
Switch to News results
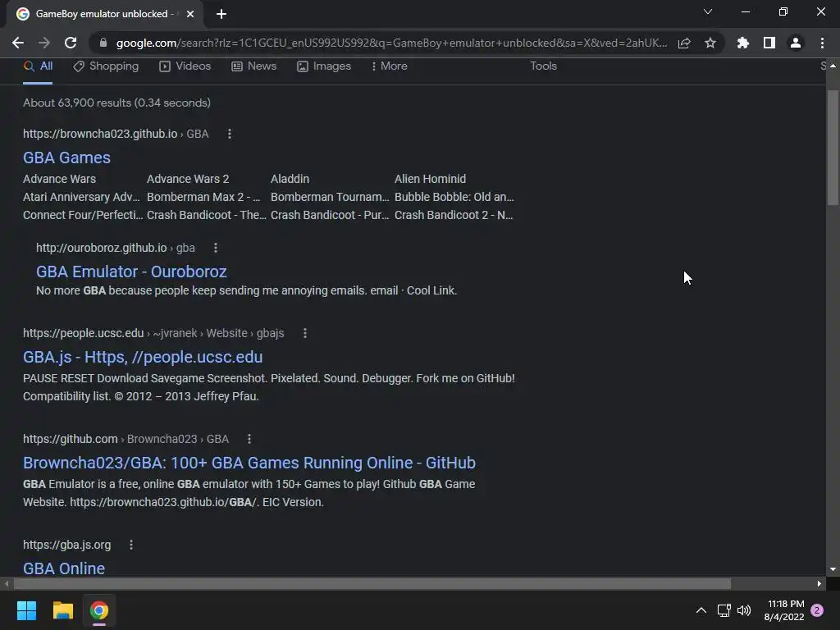(x=254, y=66)
